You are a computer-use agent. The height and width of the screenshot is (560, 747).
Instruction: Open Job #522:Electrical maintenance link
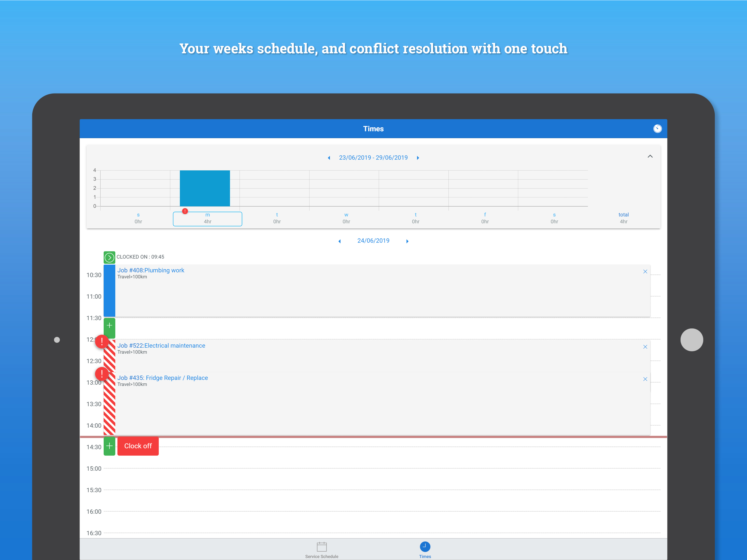(x=161, y=346)
